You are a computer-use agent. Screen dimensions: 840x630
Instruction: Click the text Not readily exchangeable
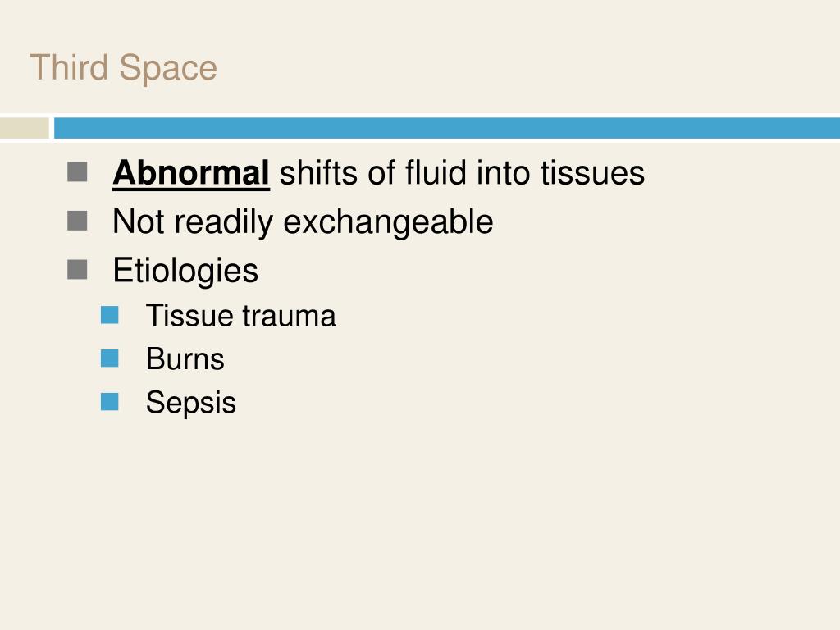click(303, 221)
